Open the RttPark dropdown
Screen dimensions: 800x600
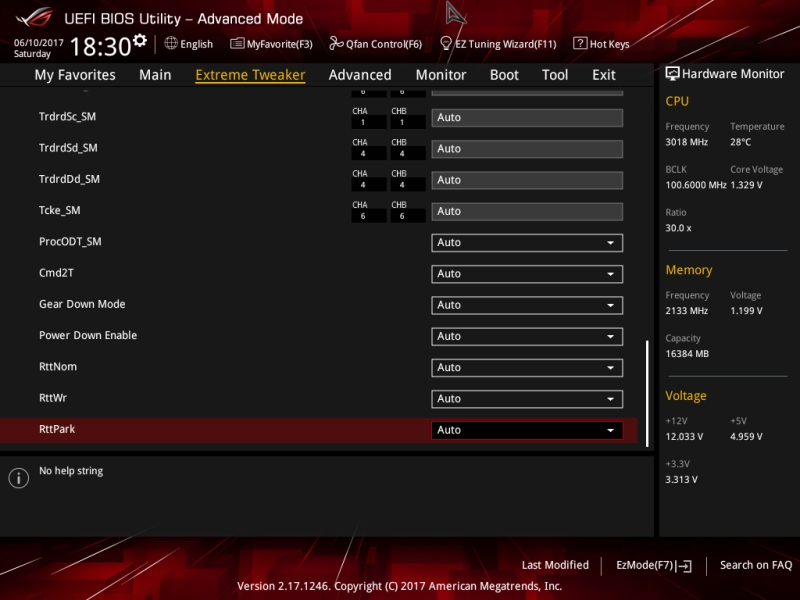click(x=527, y=430)
